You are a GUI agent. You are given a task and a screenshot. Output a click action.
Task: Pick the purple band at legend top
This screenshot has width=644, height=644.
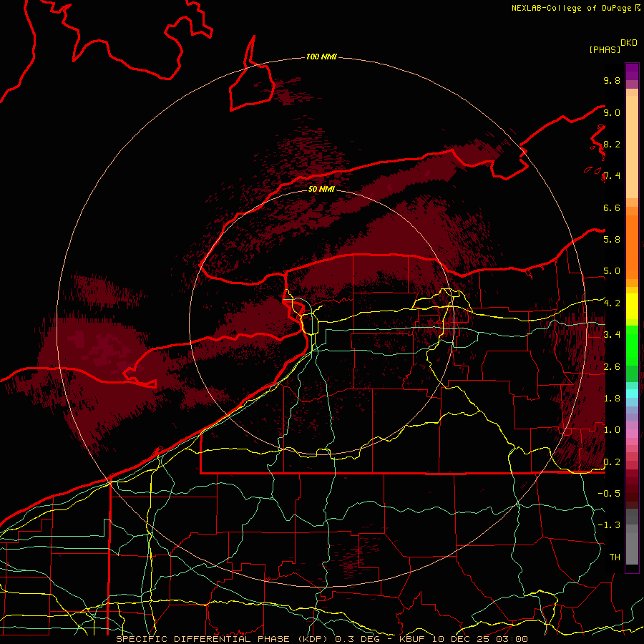632,71
